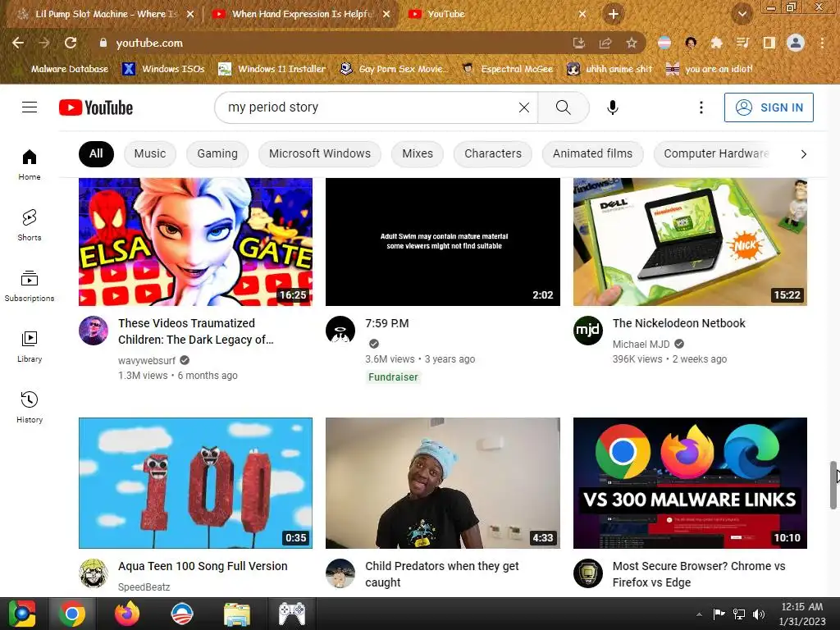The width and height of the screenshot is (840, 630).
Task: Open the file explorer folder in taskbar
Action: pos(237,614)
